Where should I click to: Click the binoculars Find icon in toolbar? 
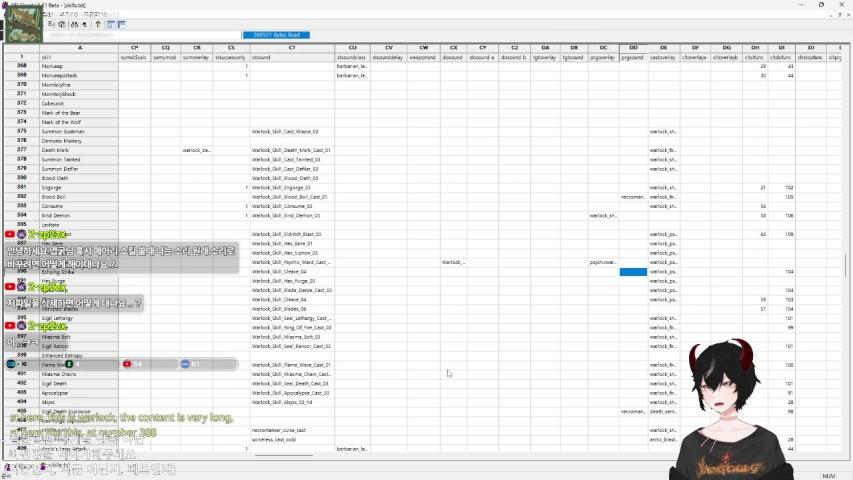pyautogui.click(x=75, y=24)
